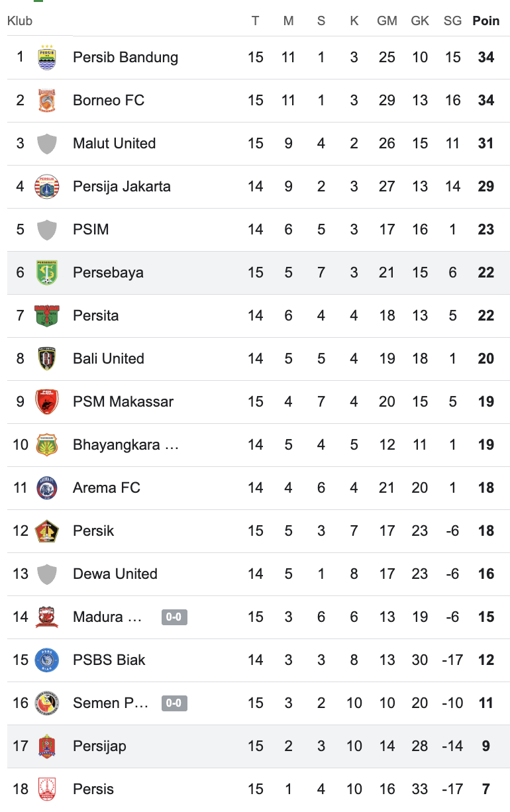Click the Persebaya green club logo
The height and width of the screenshot is (812, 510).
click(x=47, y=273)
